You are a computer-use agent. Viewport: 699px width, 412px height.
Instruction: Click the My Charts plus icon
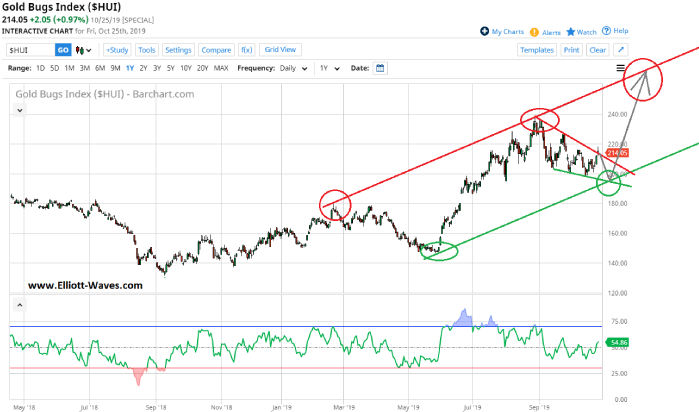485,32
